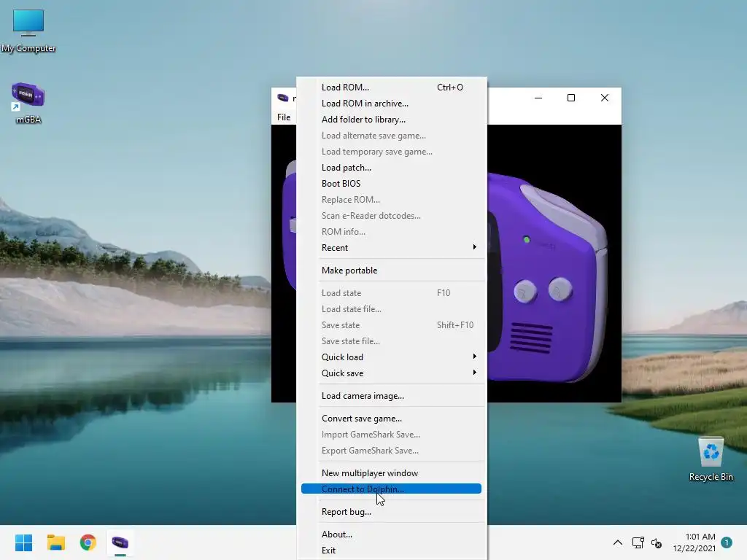This screenshot has width=747, height=560.
Task: Select Boot BIOS menu entry
Action: tap(392, 183)
